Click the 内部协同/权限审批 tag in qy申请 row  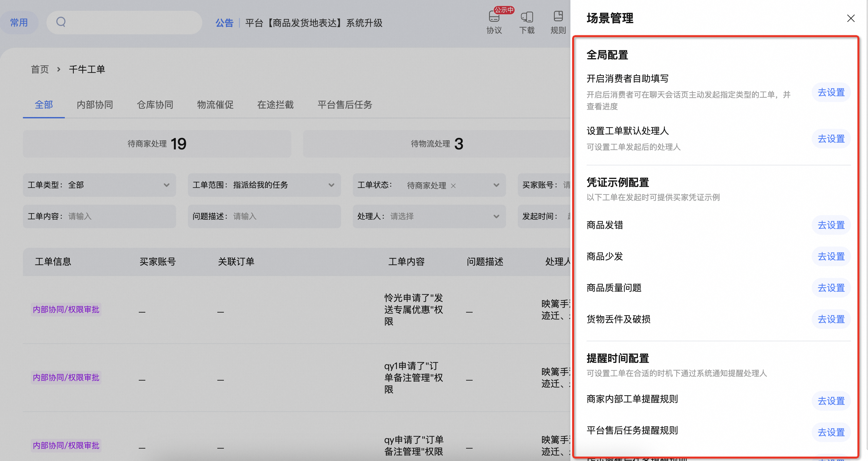coord(66,446)
